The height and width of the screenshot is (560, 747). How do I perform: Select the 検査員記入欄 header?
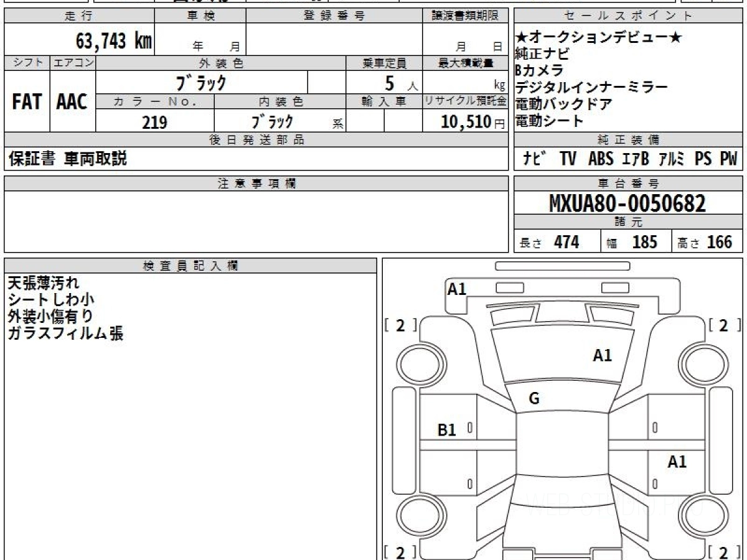pos(190,266)
